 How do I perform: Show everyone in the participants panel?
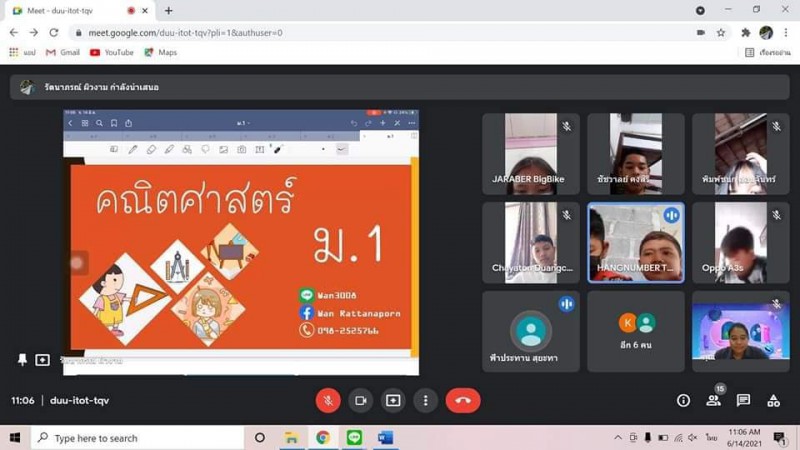(x=713, y=400)
